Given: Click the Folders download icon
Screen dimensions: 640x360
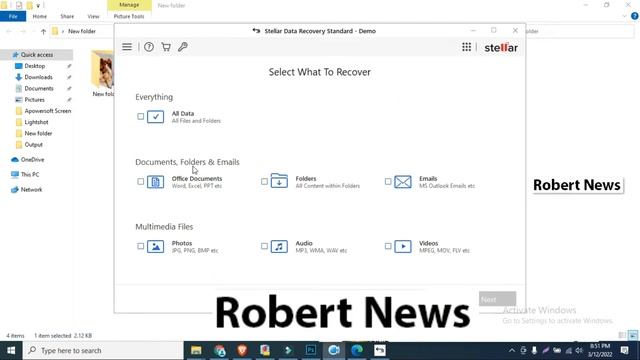Looking at the screenshot, I should 279,181.
